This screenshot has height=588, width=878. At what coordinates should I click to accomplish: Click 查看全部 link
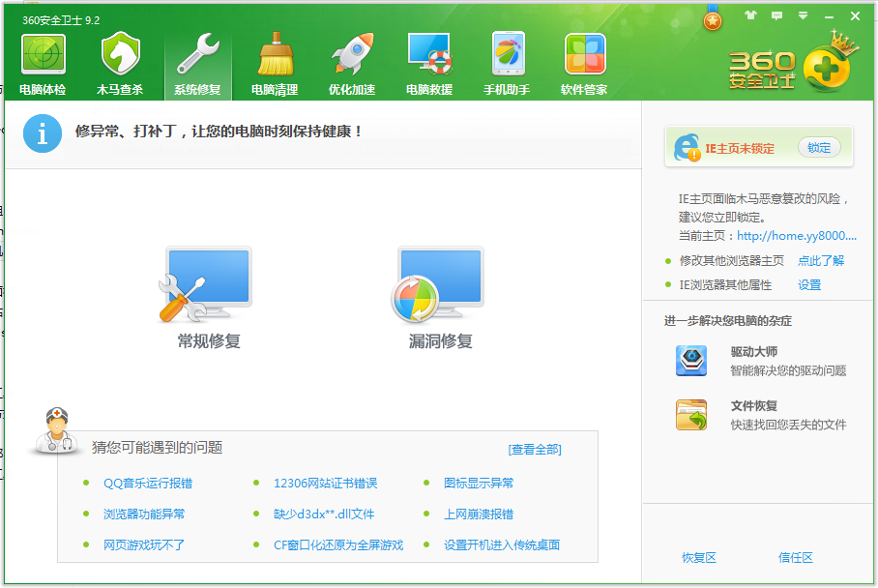(535, 449)
